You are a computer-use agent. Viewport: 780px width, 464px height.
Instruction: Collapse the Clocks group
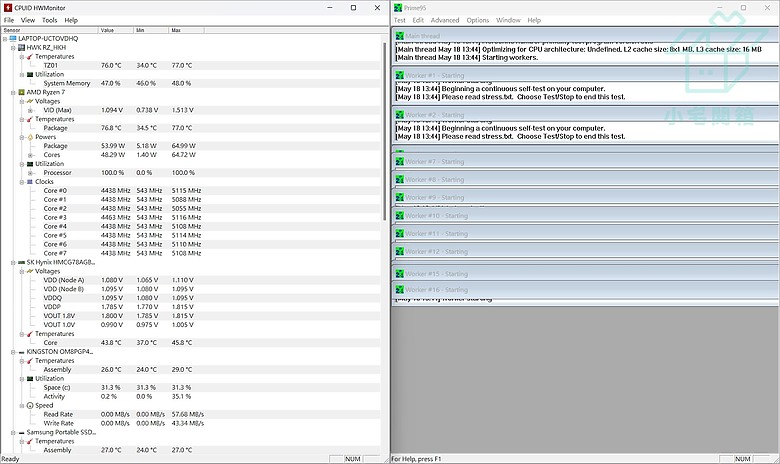click(x=22, y=182)
